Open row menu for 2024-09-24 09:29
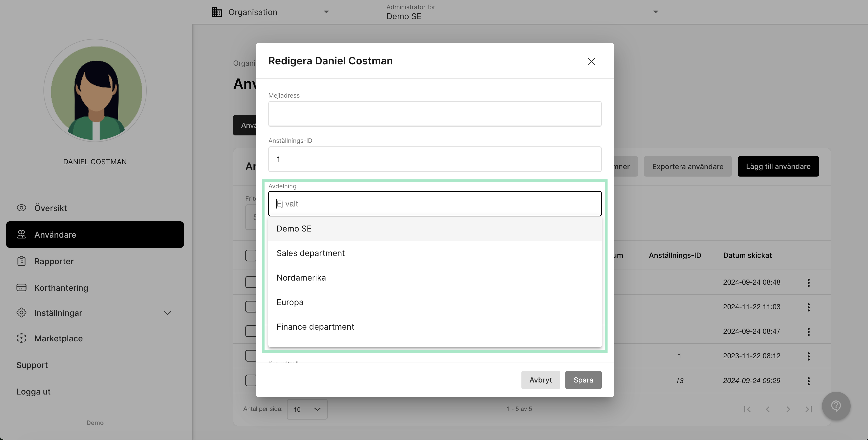 point(808,381)
